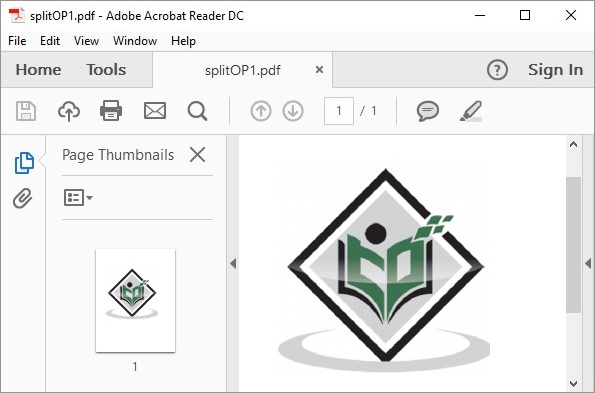Expand the thumbnail Options dropdown menu
Image resolution: width=595 pixels, height=393 pixels.
[78, 198]
